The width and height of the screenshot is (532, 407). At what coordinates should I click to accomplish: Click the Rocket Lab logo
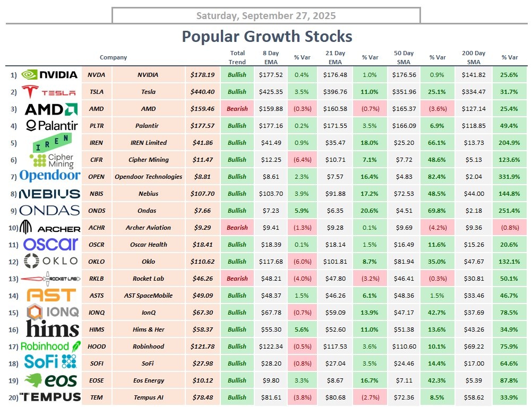[x=50, y=279]
